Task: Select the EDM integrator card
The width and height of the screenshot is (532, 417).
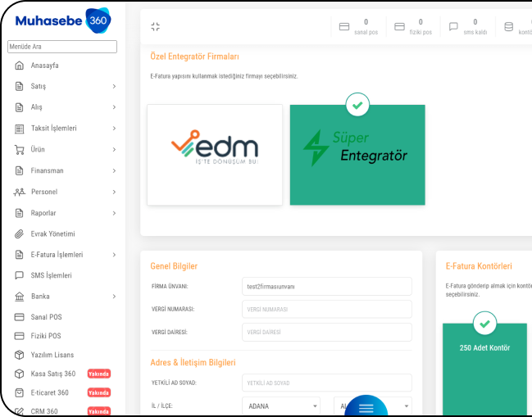Action: click(x=215, y=155)
